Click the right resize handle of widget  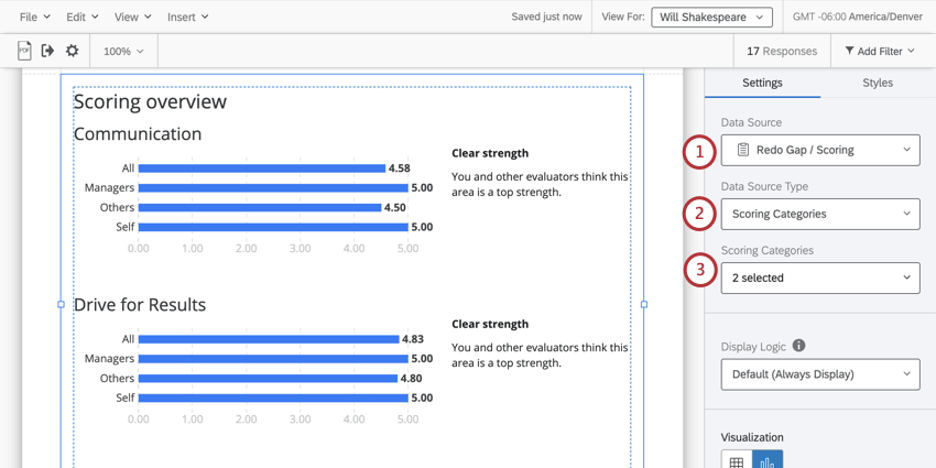[644, 304]
